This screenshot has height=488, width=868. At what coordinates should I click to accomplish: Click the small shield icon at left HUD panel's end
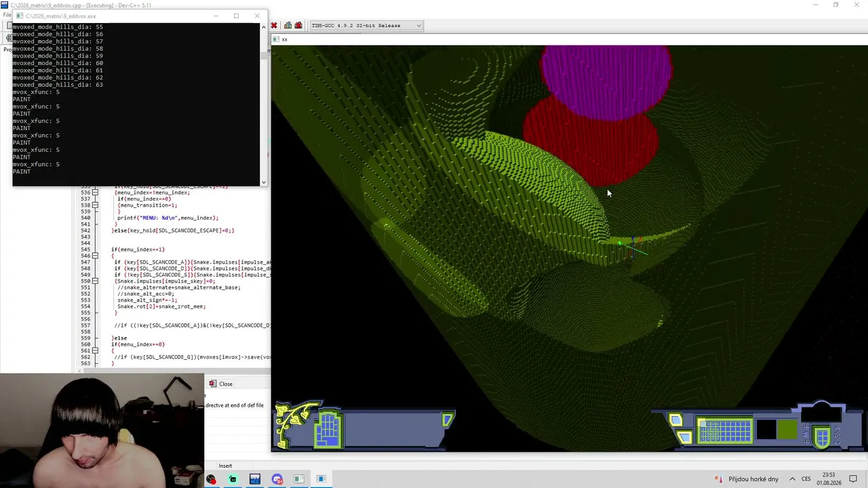[448, 420]
